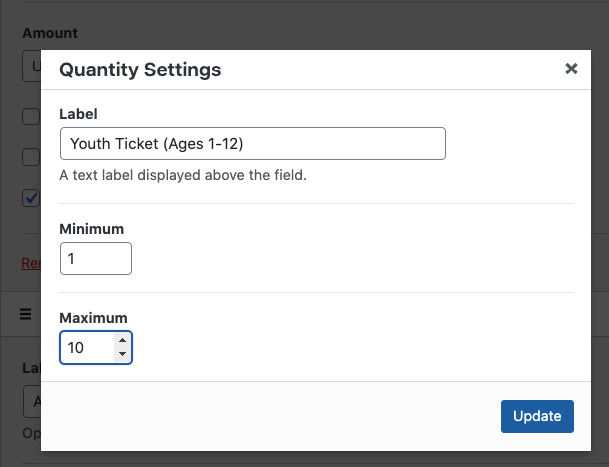Viewport: 609px width, 467px height.
Task: Click the "Maximum" field caption
Action: (93, 318)
